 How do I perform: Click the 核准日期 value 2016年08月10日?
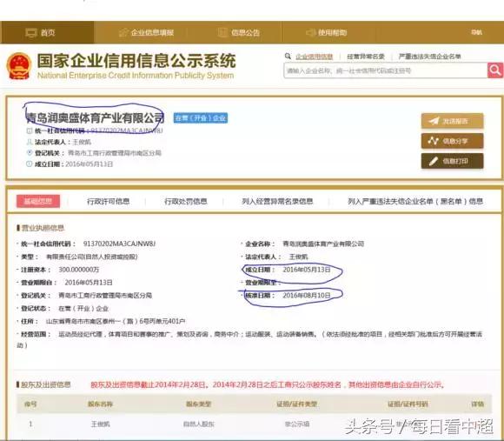coord(307,295)
